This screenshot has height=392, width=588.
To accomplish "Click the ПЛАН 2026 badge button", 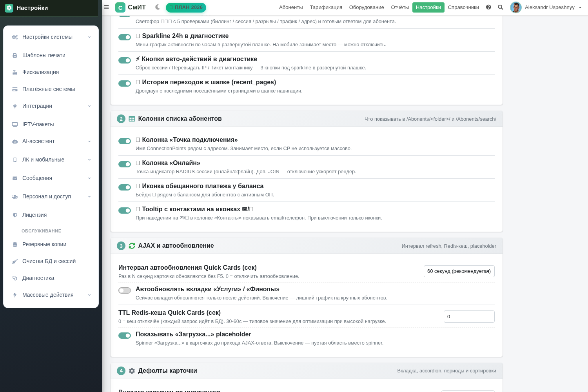I will click(x=186, y=7).
